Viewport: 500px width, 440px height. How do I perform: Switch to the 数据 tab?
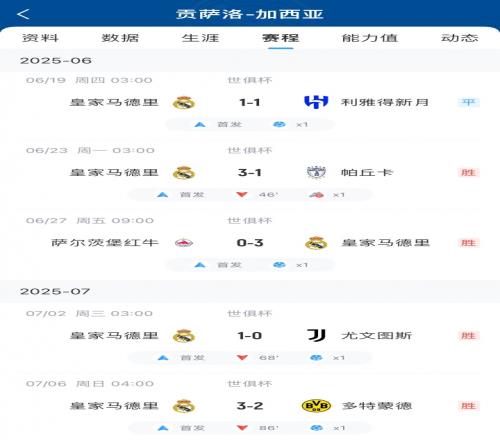[120, 38]
